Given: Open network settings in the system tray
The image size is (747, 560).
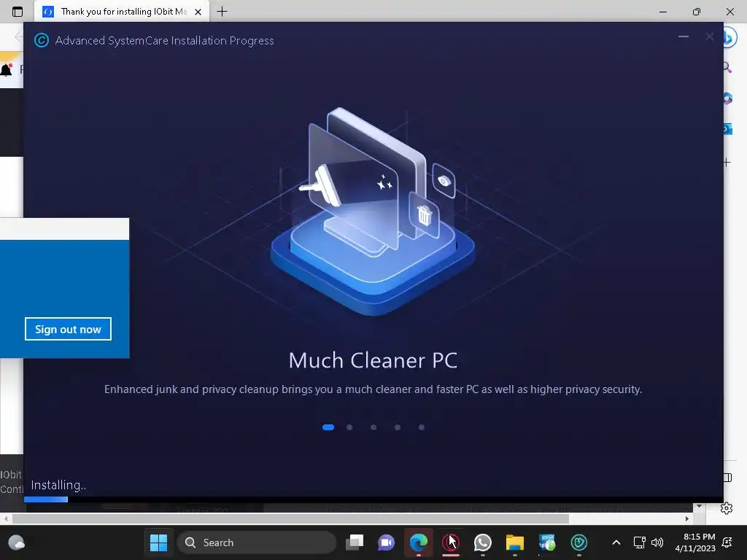Looking at the screenshot, I should click(x=639, y=542).
